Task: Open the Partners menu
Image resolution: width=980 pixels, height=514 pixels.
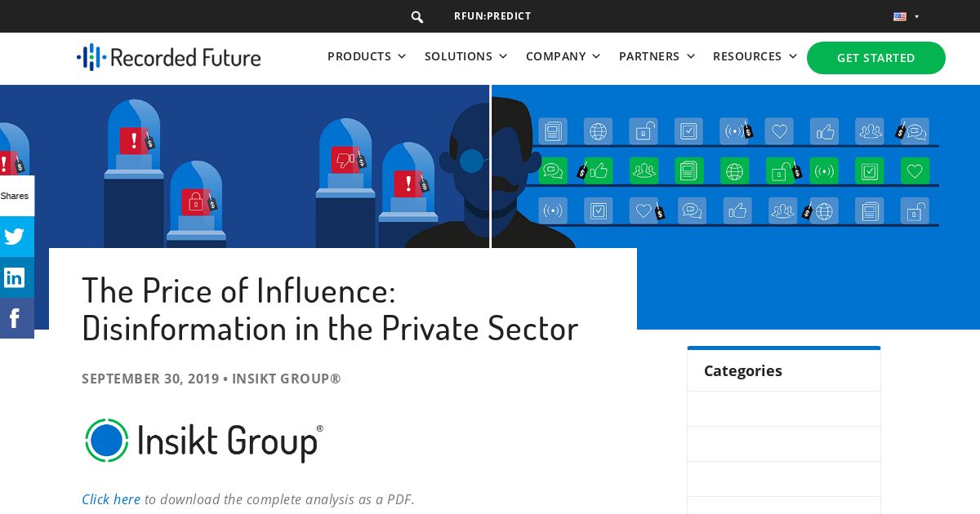Action: pos(657,56)
